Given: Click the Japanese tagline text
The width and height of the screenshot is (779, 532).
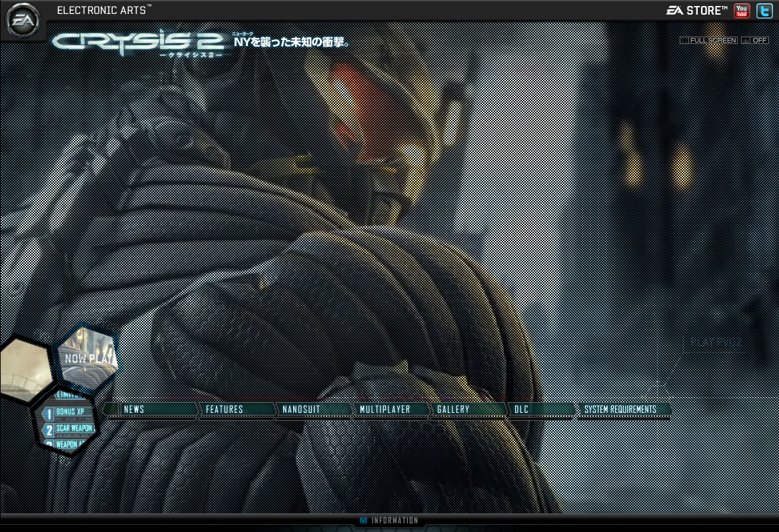Looking at the screenshot, I should 292,42.
